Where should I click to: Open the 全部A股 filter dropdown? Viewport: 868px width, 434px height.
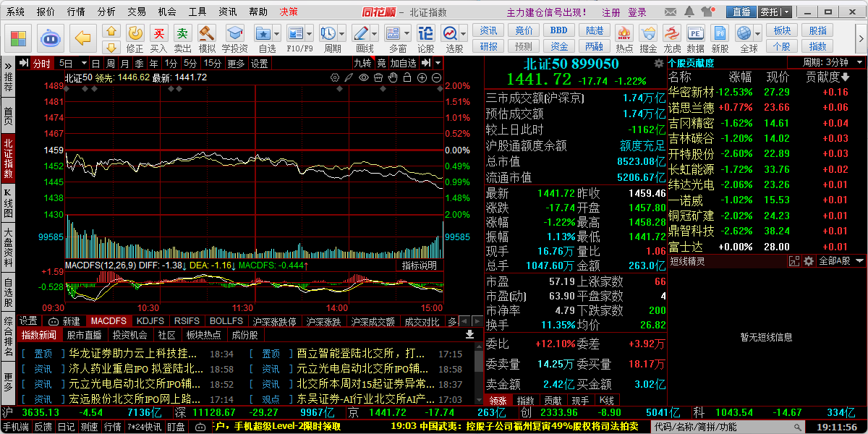pos(841,260)
